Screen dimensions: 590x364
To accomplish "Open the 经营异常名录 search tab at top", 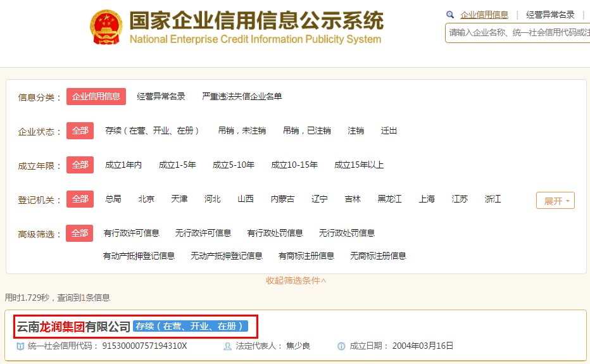I will coord(550,15).
